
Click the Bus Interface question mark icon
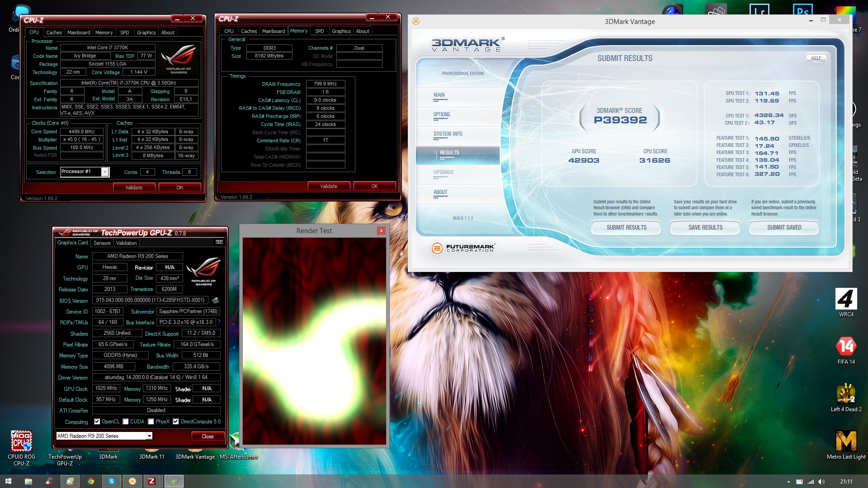click(x=219, y=322)
